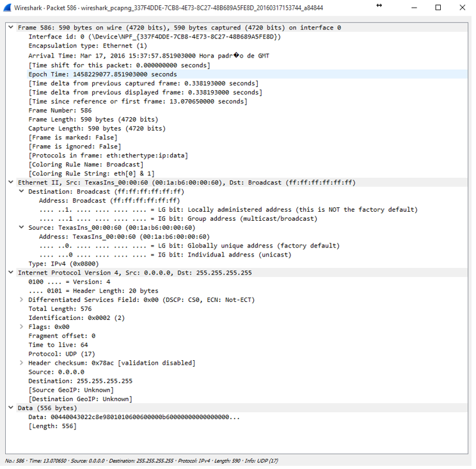Select the Frame Number: 586 row
This screenshot has width=476, height=469.
pyautogui.click(x=59, y=111)
